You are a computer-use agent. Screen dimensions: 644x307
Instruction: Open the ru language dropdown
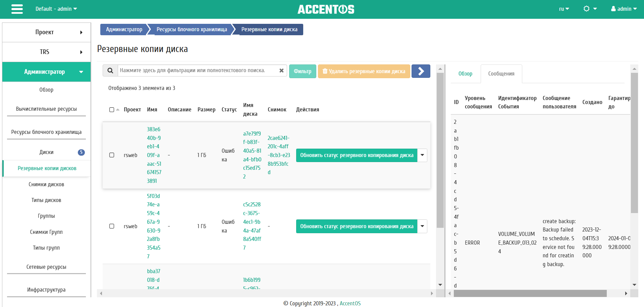coord(564,9)
